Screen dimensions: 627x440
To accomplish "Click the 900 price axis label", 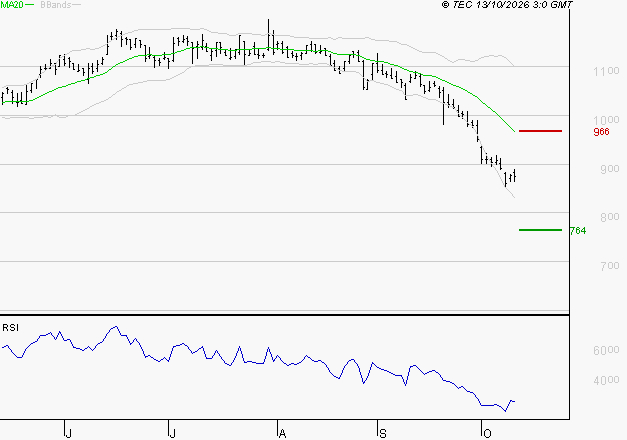I will pos(610,169).
